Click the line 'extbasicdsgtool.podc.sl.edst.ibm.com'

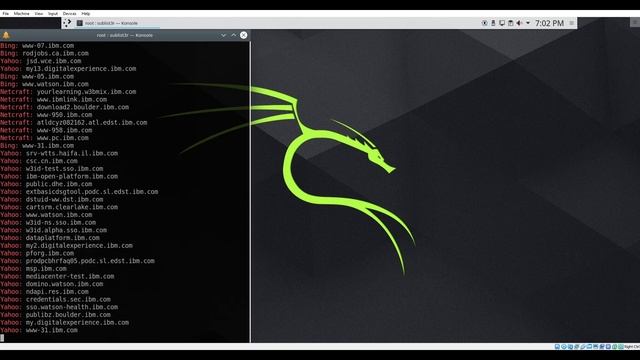[79, 192]
